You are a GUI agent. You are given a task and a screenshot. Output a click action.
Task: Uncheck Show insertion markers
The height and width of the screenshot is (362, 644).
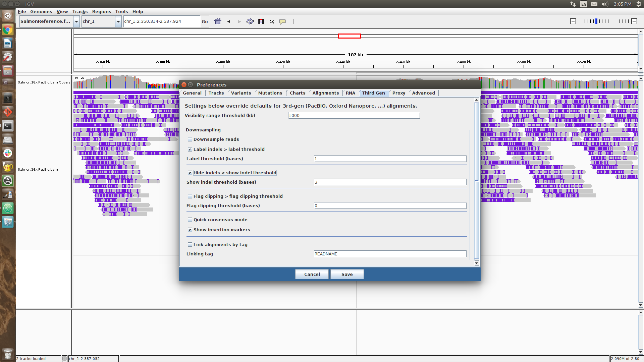coord(190,230)
